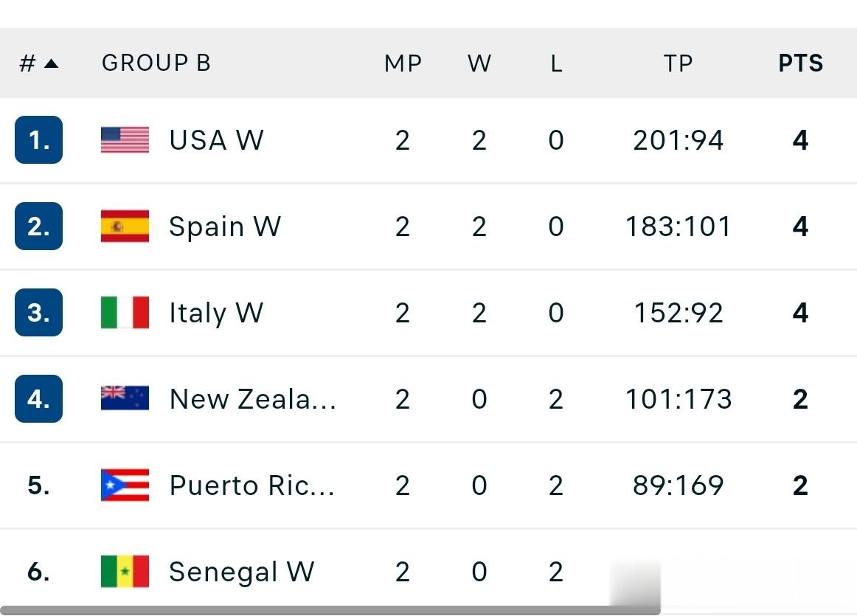857x616 pixels.
Task: Click the rank 4 position badge
Action: (x=38, y=398)
